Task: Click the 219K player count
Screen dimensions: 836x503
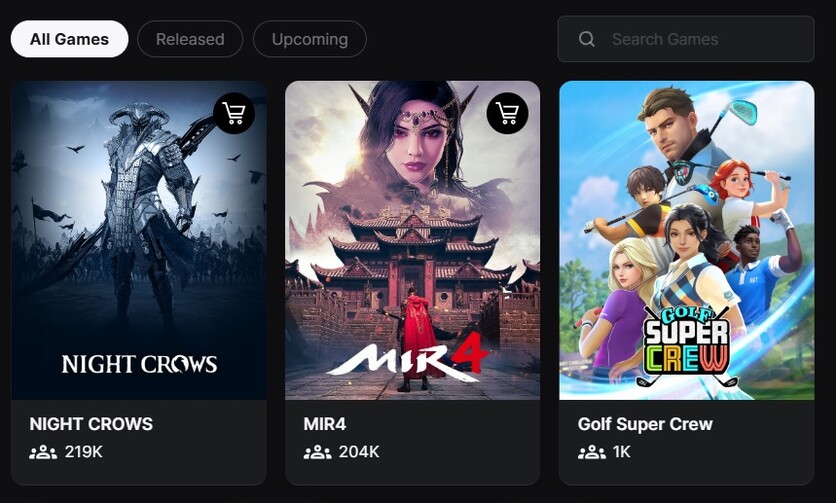Action: click(x=84, y=452)
